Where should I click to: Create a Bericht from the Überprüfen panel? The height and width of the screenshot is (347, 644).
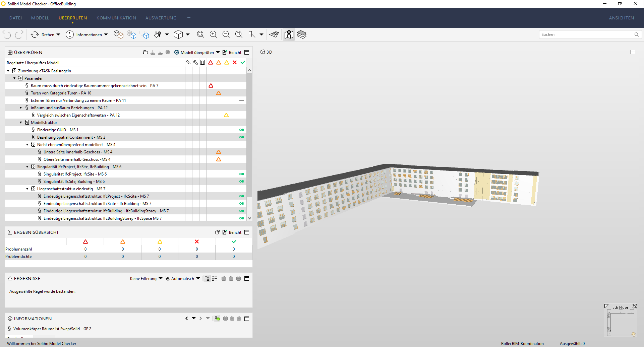(x=232, y=52)
